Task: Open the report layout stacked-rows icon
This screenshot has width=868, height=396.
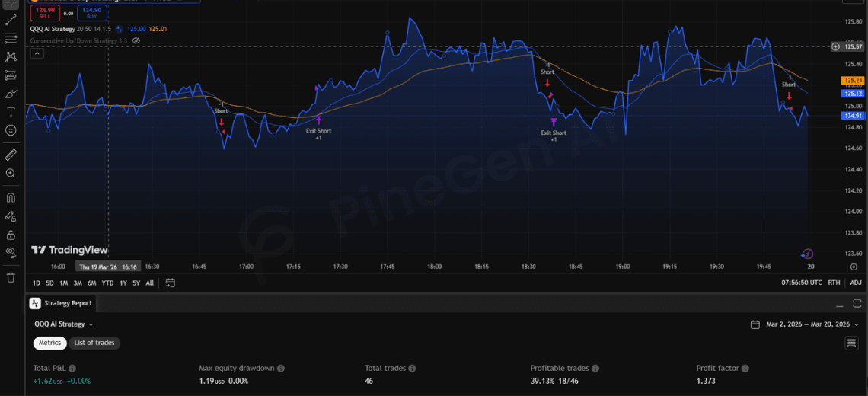Action: coord(852,344)
